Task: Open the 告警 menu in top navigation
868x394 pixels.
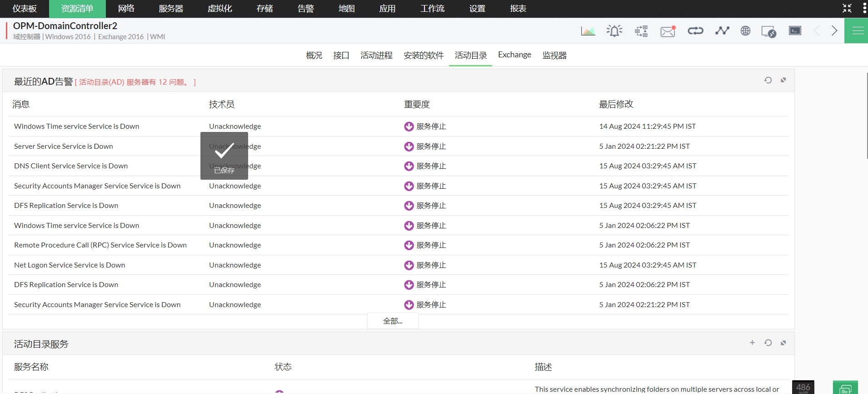Action: pyautogui.click(x=305, y=9)
